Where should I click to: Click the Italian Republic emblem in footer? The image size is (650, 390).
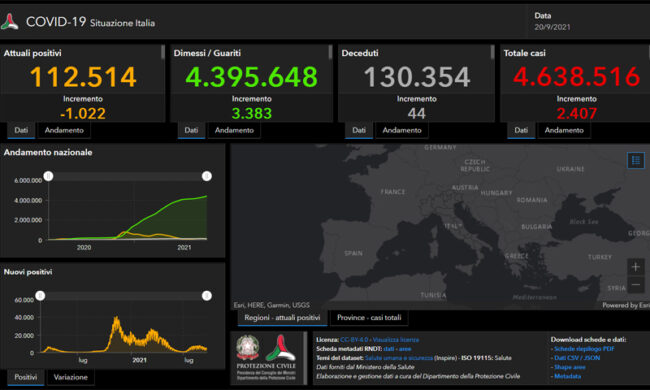(248, 347)
